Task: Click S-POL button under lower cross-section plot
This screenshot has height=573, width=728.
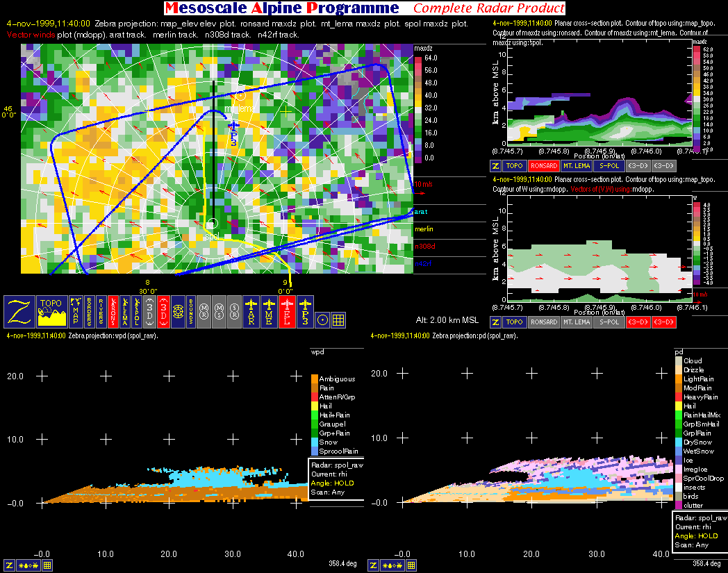Action: pyautogui.click(x=607, y=322)
